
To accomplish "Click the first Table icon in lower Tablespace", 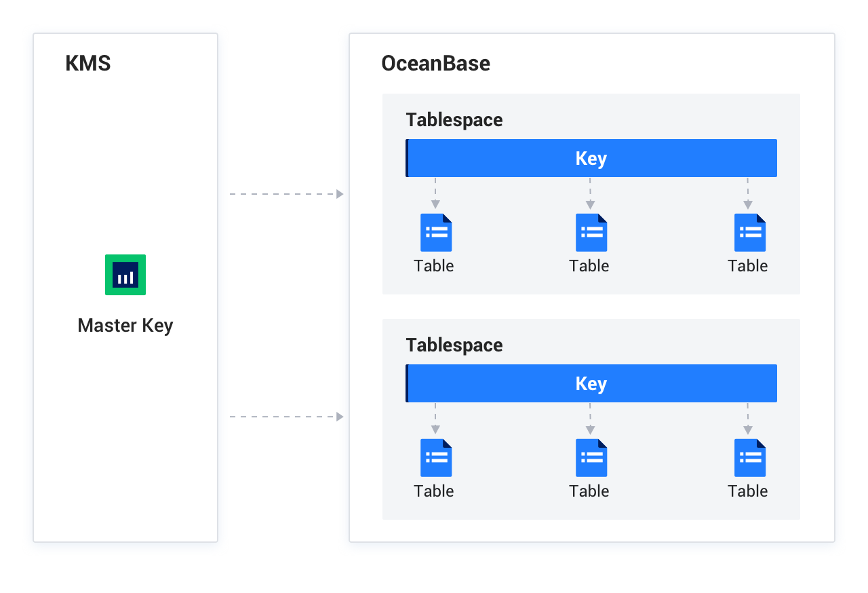I will tap(435, 457).
